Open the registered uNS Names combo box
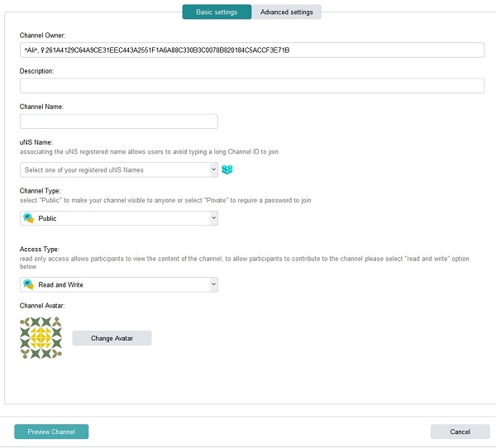 click(118, 169)
